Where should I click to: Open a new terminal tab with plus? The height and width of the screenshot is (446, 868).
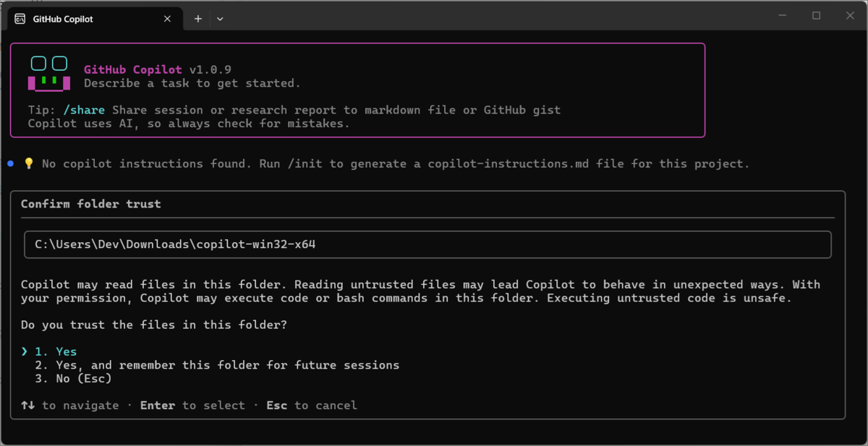tap(197, 19)
